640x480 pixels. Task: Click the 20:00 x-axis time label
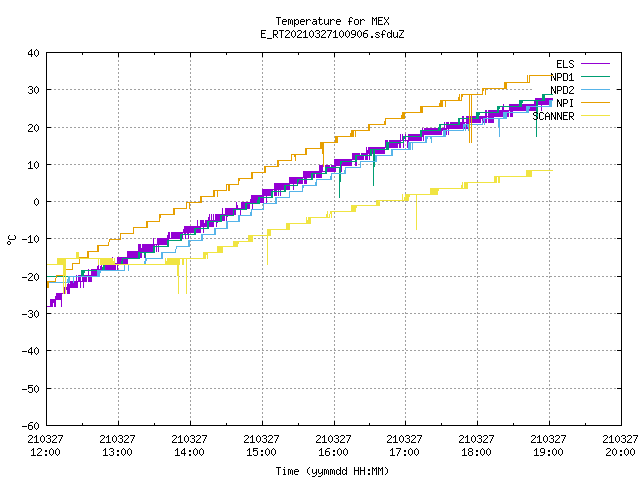click(620, 452)
